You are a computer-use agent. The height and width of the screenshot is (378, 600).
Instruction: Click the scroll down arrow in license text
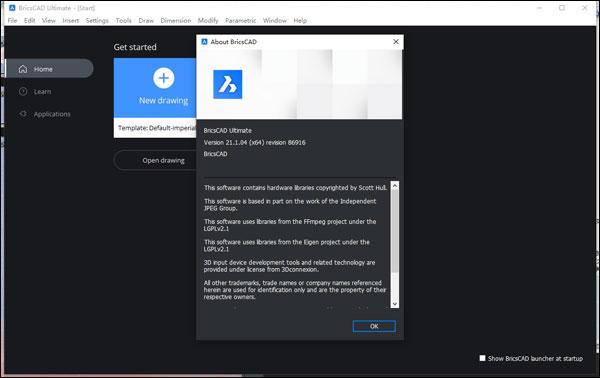pyautogui.click(x=395, y=304)
